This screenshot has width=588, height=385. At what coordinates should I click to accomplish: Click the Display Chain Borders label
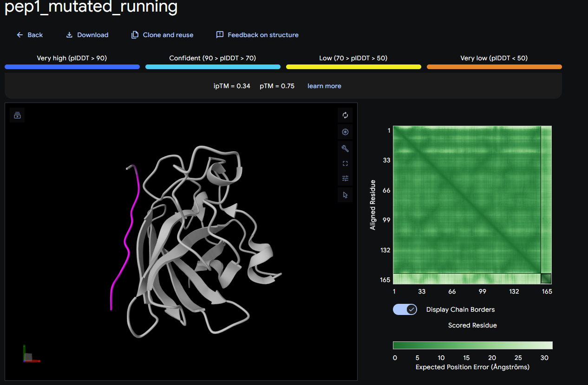pyautogui.click(x=460, y=309)
